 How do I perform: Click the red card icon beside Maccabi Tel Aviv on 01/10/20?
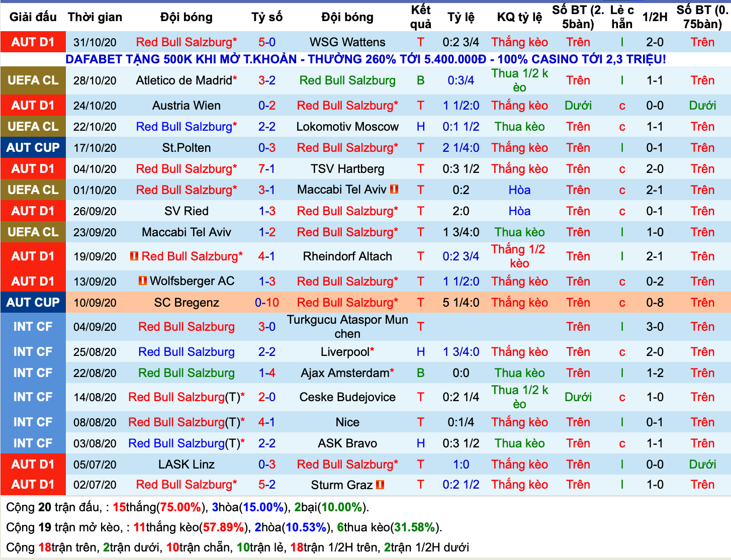tap(394, 189)
